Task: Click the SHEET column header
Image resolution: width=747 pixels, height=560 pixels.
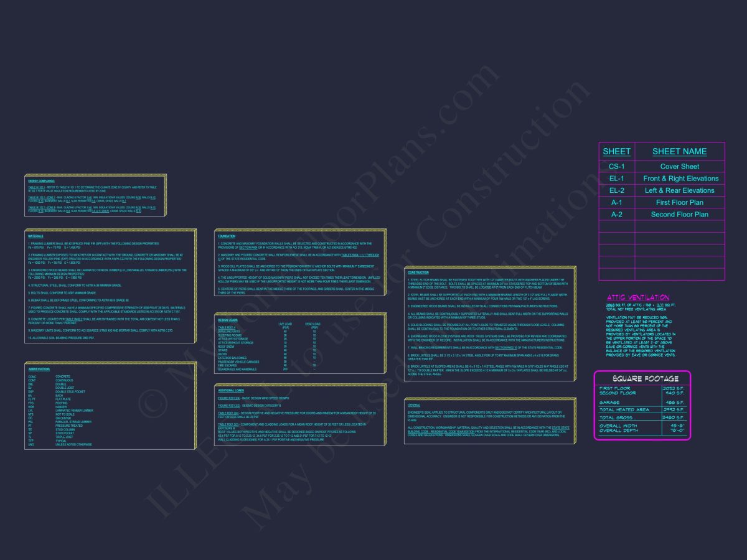Action: pos(617,151)
